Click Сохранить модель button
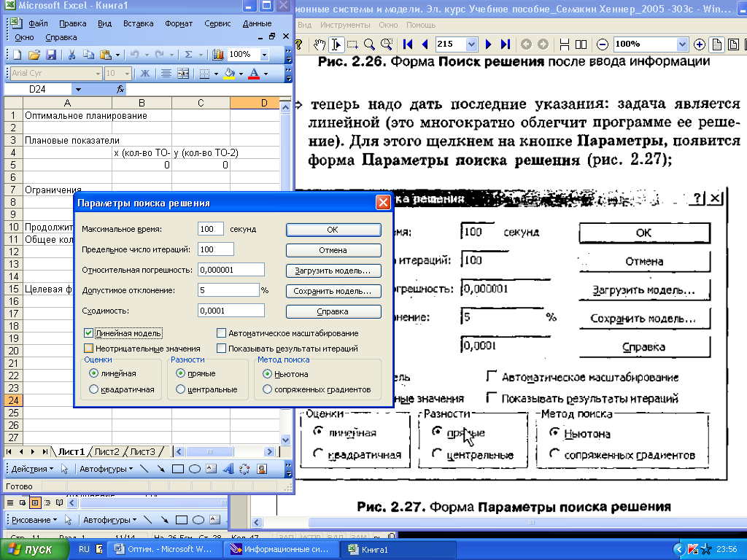Viewport: 747px width, 560px height. [x=333, y=291]
